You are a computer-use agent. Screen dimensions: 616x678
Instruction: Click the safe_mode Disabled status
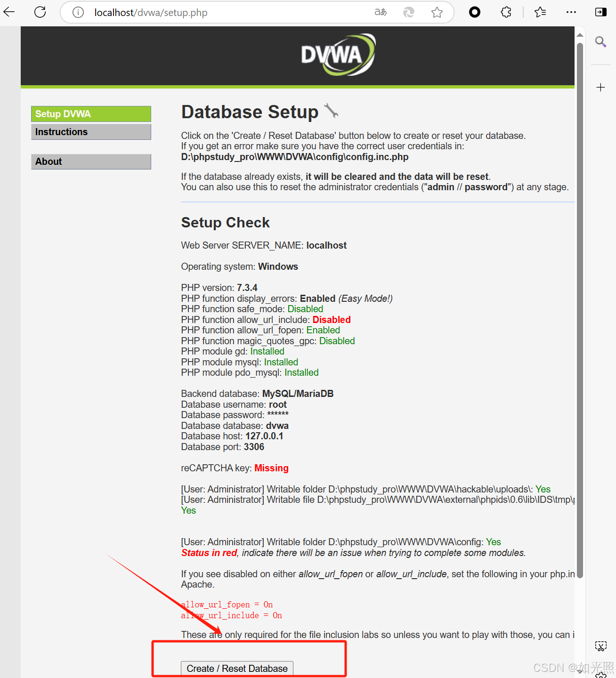305,309
